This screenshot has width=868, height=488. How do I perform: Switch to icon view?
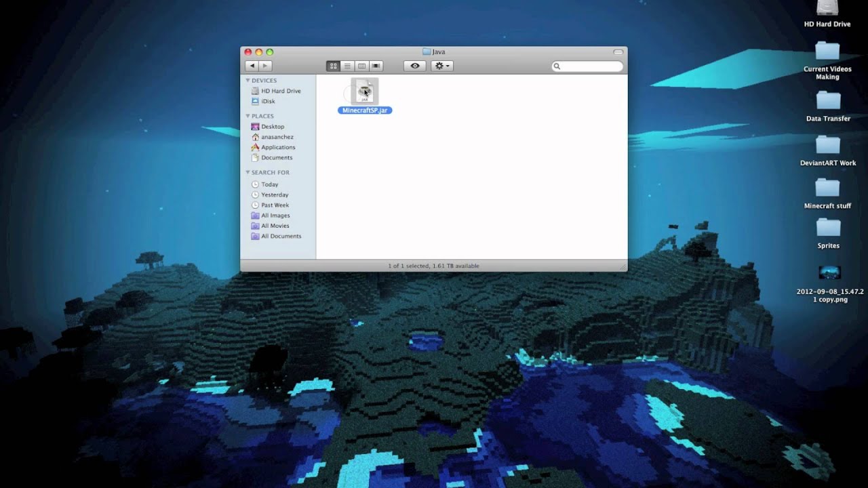click(x=333, y=66)
